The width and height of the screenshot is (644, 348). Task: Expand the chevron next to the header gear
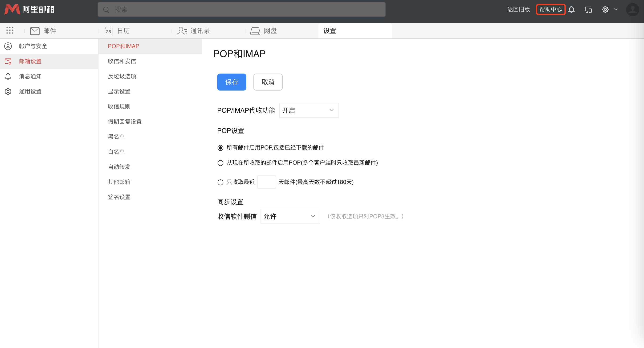tap(616, 9)
